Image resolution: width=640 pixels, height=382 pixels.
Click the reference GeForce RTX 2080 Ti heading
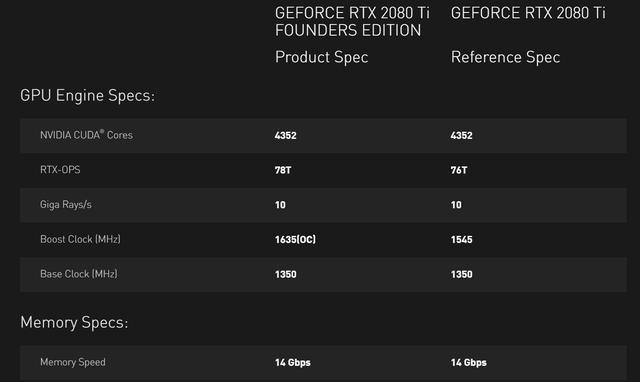(528, 13)
